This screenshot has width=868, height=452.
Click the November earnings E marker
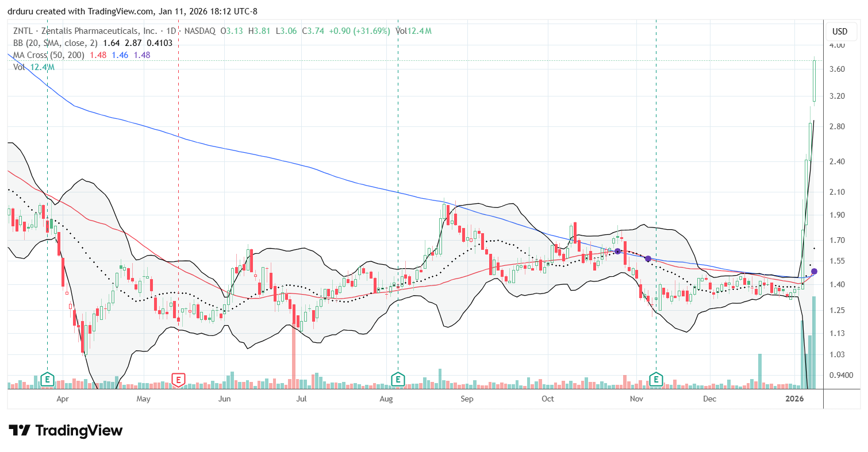point(656,379)
